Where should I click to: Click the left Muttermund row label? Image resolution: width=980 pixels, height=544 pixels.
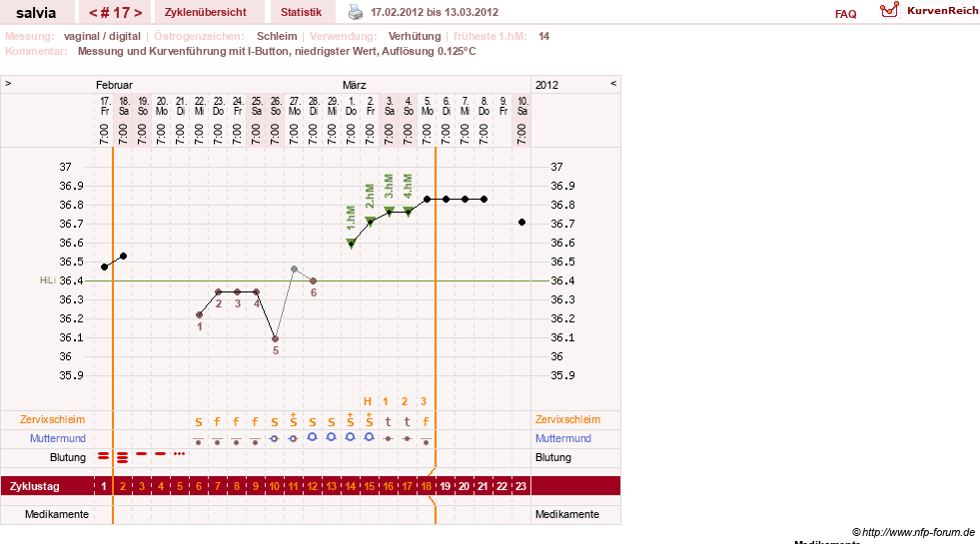(58, 438)
